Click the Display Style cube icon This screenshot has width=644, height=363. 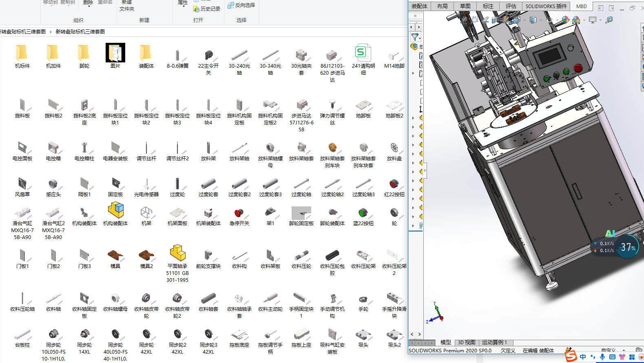coord(533,20)
